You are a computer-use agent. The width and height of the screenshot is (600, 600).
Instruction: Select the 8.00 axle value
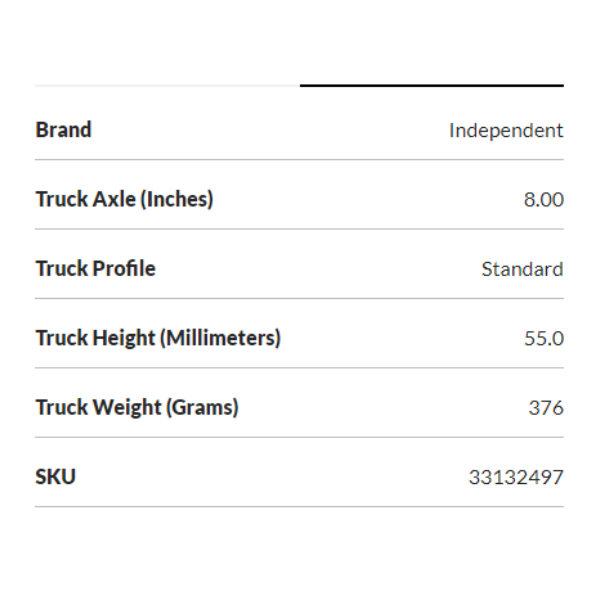click(x=543, y=199)
